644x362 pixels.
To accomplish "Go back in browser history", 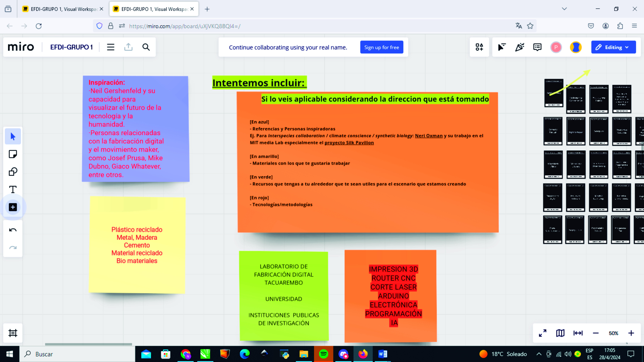I will (9, 26).
